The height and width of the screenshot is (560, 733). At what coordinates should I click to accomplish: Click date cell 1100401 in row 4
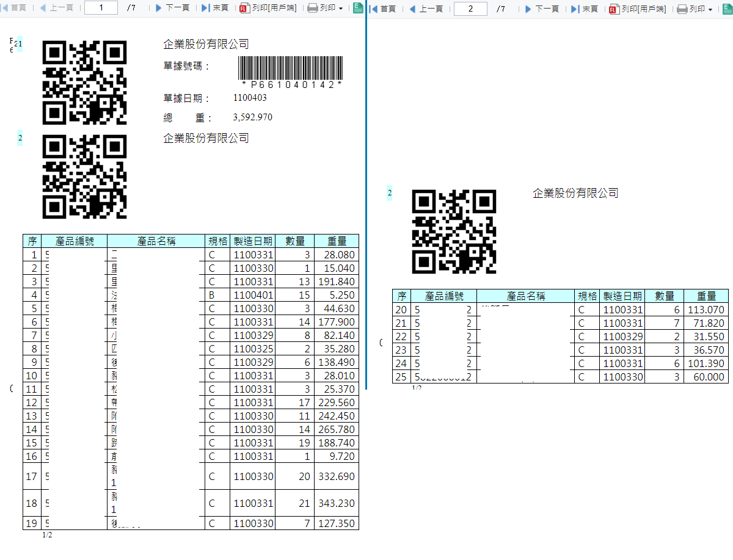coord(253,295)
